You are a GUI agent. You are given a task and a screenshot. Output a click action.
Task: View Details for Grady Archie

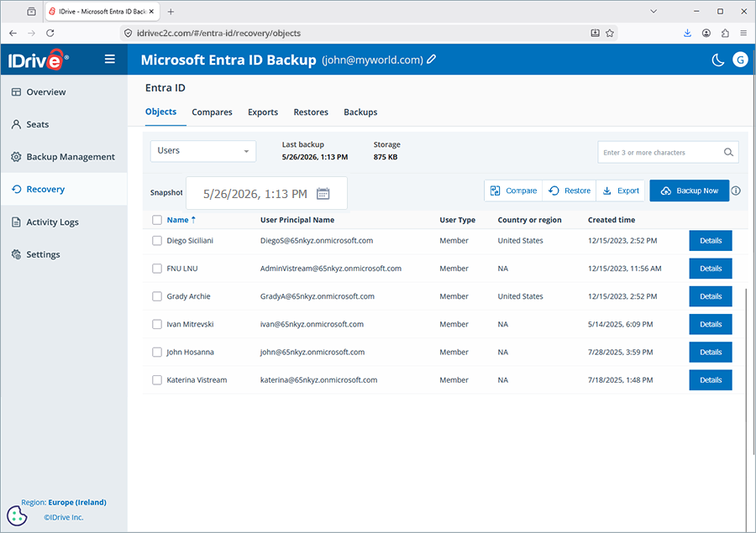710,296
